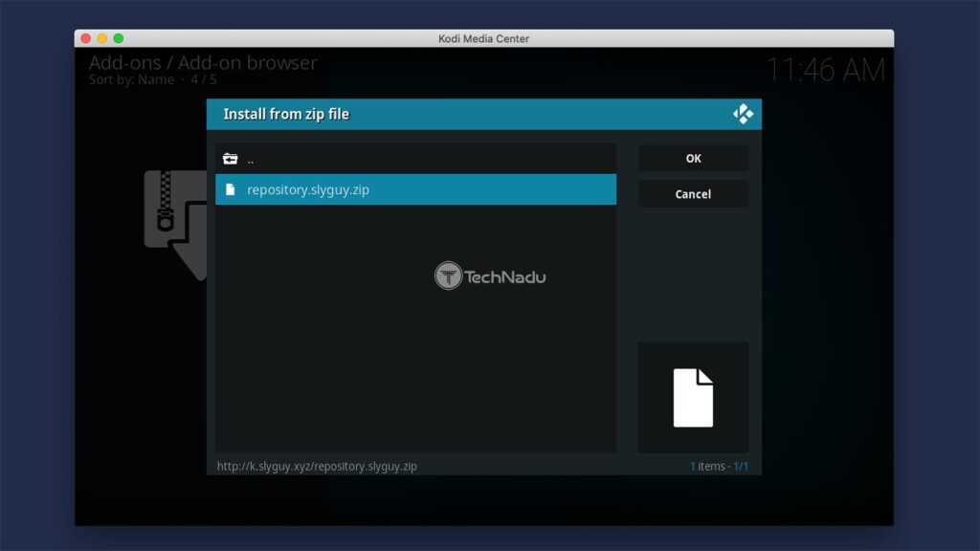This screenshot has height=551, width=980.
Task: Click 'Sort by: Name' label
Action: 131,80
